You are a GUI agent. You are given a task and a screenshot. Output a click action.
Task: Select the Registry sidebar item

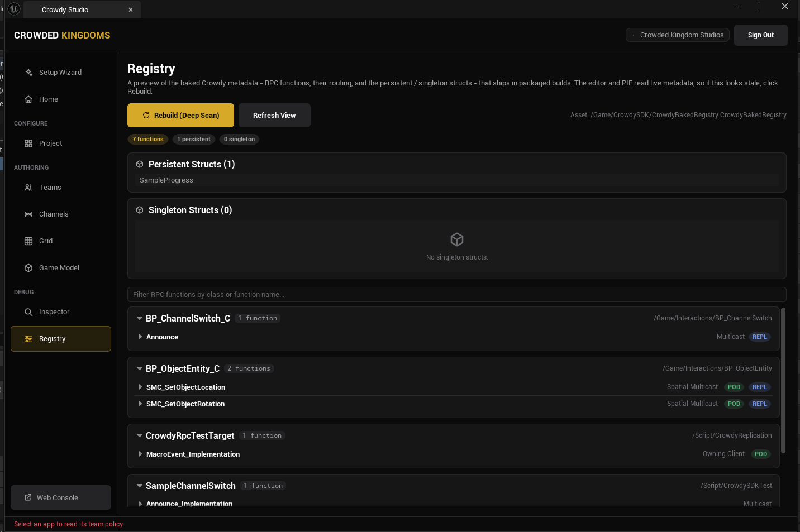pyautogui.click(x=61, y=339)
